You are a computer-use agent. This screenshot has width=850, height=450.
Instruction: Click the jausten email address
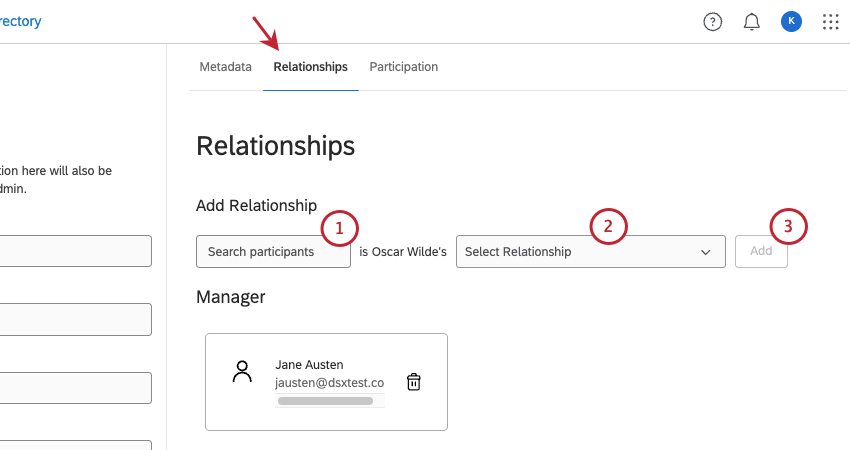(x=329, y=382)
